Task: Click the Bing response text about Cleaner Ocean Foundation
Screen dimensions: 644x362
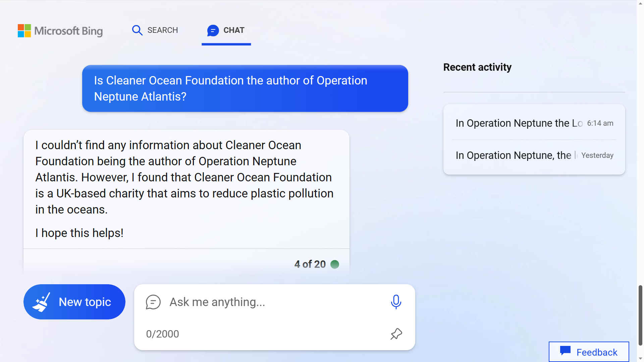Action: pyautogui.click(x=184, y=177)
